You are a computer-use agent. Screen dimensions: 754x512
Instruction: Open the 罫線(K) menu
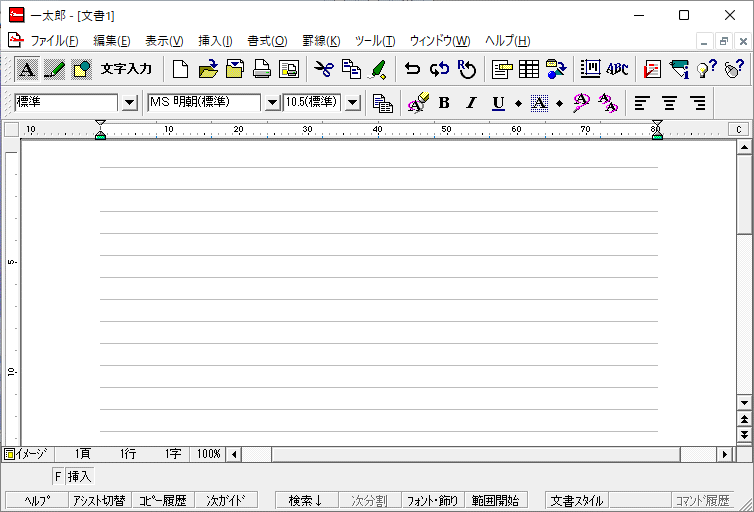321,41
